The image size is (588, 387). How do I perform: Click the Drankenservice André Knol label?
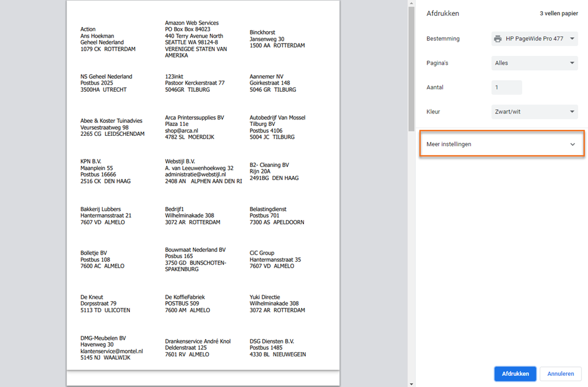[198, 348]
